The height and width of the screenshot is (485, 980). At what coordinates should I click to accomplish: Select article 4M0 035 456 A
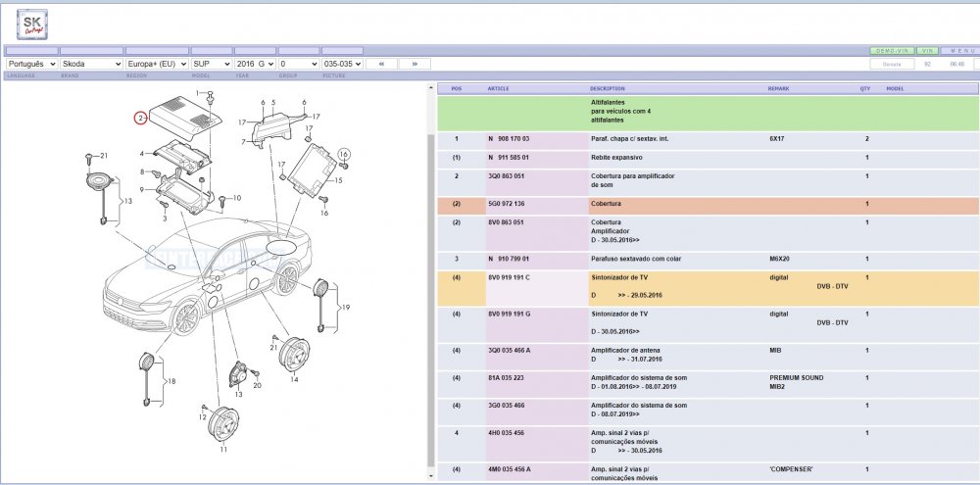[x=509, y=469]
